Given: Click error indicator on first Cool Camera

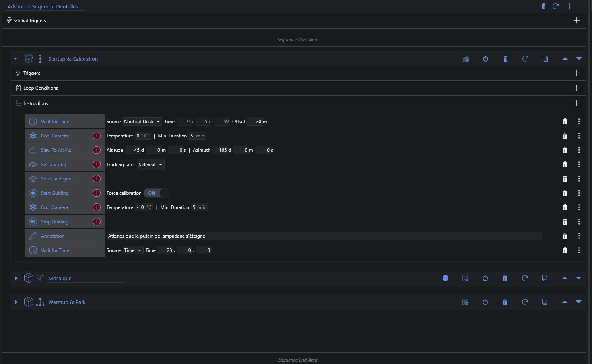Looking at the screenshot, I should 97,136.
